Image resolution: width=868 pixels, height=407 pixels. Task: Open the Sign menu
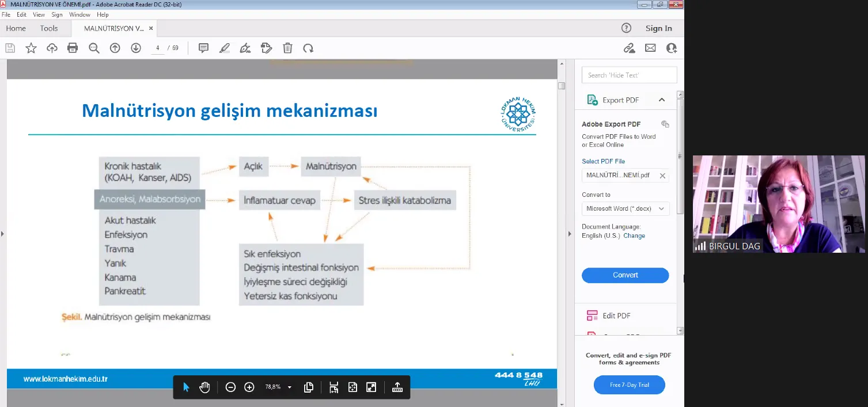(57, 14)
